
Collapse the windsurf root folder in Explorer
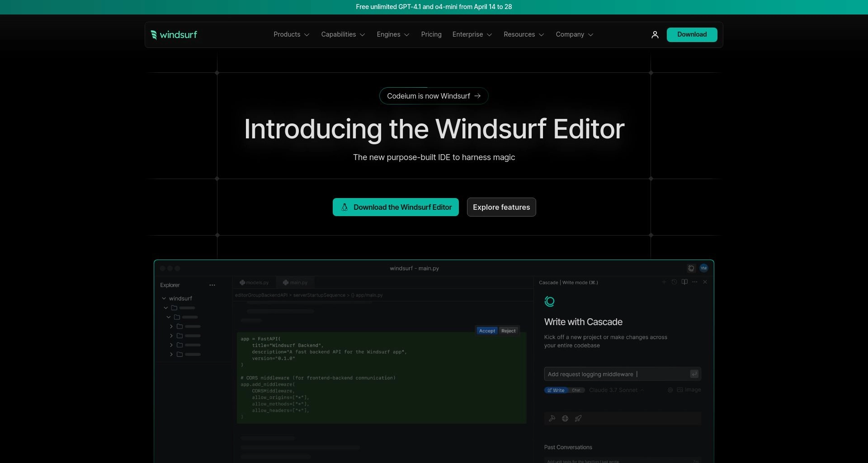coord(164,298)
